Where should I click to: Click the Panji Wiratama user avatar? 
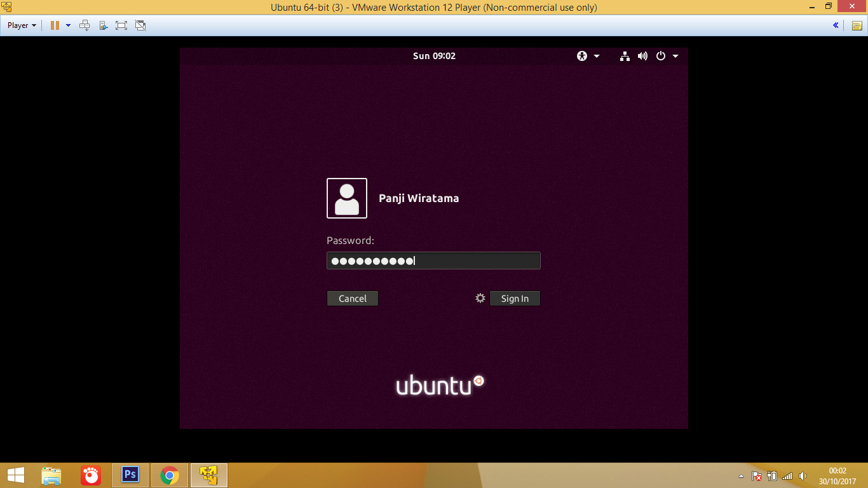[x=347, y=198]
